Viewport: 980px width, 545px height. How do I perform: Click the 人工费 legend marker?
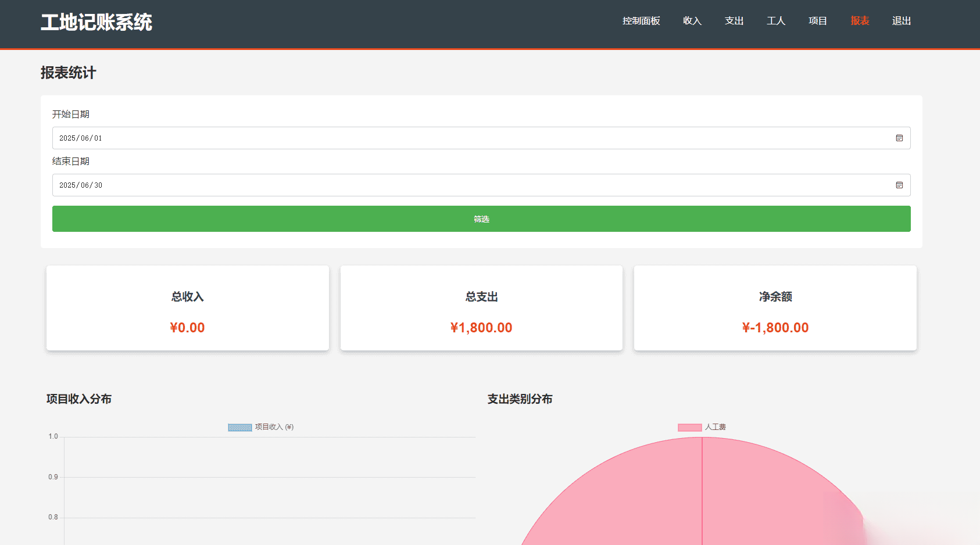pyautogui.click(x=689, y=426)
